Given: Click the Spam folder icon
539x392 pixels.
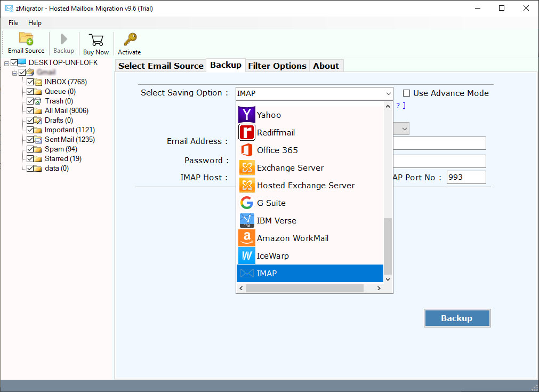Looking at the screenshot, I should coord(38,149).
